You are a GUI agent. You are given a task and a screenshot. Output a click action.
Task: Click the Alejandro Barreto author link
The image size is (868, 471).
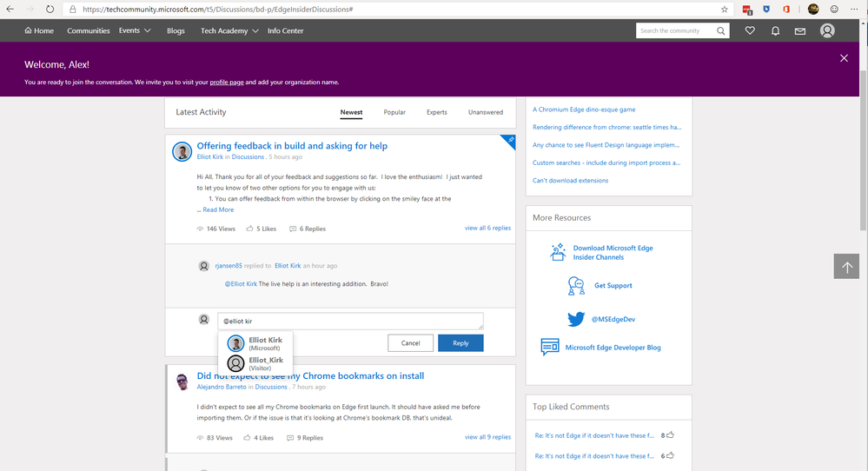click(x=222, y=387)
